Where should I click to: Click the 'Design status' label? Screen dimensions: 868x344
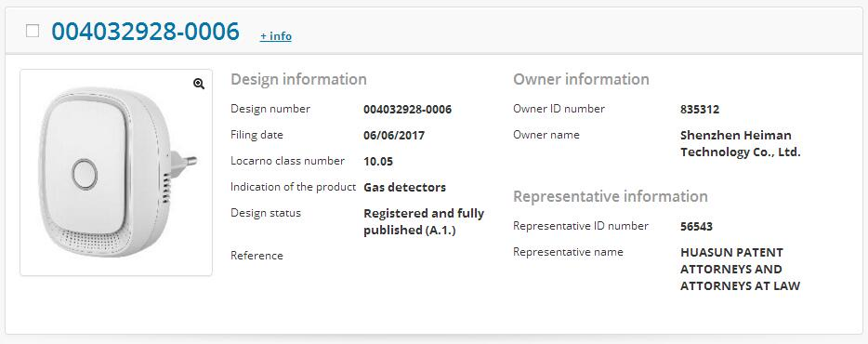coord(266,213)
